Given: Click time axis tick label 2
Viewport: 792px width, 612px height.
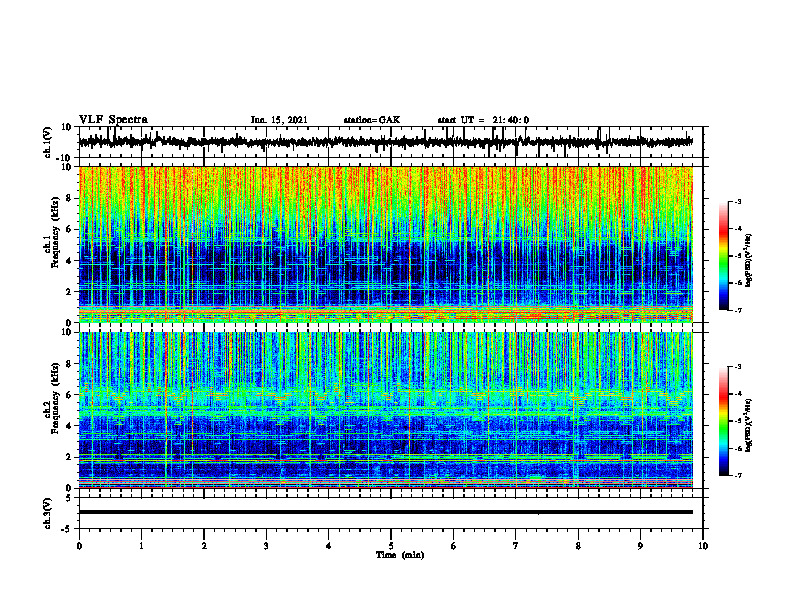Looking at the screenshot, I should tap(204, 546).
